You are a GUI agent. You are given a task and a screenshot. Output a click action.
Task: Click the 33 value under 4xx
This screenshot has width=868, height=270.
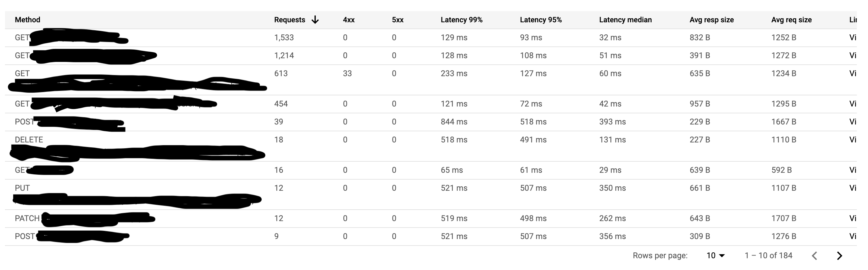347,73
